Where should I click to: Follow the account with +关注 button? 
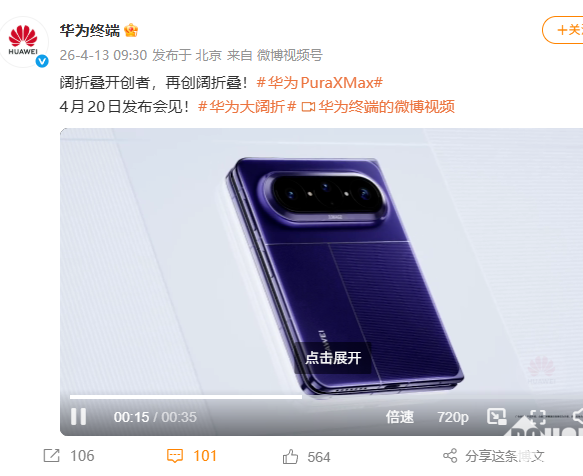click(563, 30)
